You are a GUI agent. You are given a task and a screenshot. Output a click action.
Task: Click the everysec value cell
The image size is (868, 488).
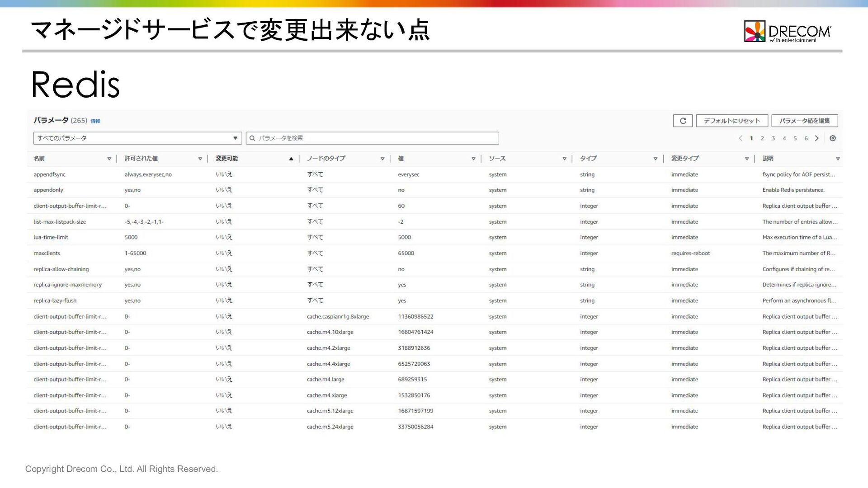click(x=409, y=174)
